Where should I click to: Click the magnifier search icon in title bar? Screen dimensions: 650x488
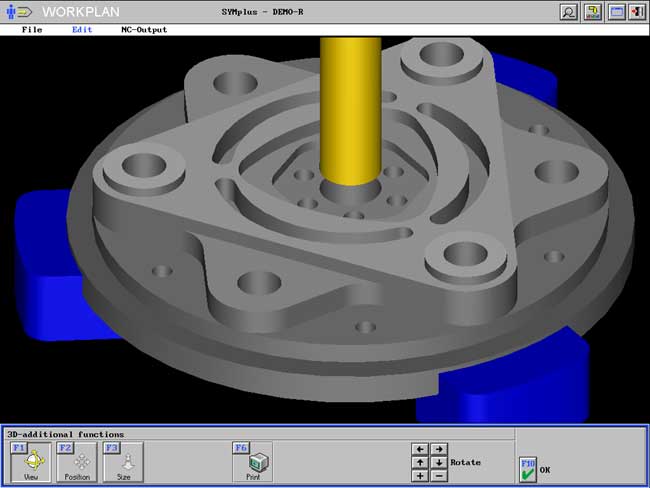[568, 12]
